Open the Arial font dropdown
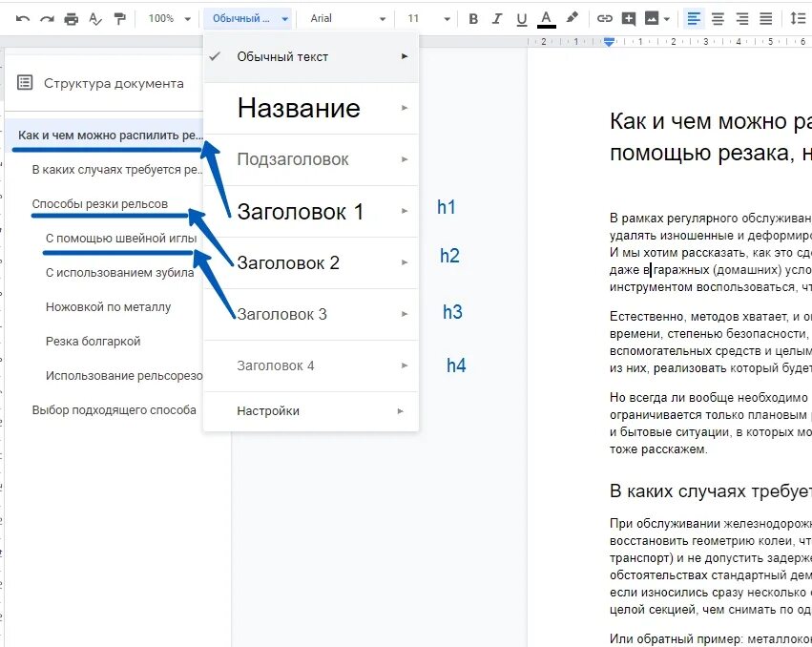The image size is (812, 647). point(348,19)
